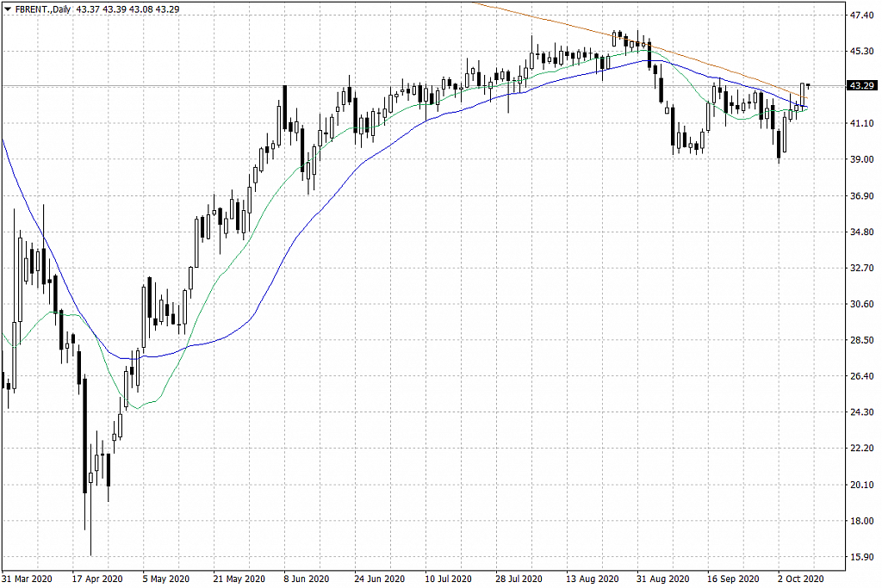Click the 10 Jul 2020 date label
This screenshot has height=588, width=882.
click(x=448, y=579)
